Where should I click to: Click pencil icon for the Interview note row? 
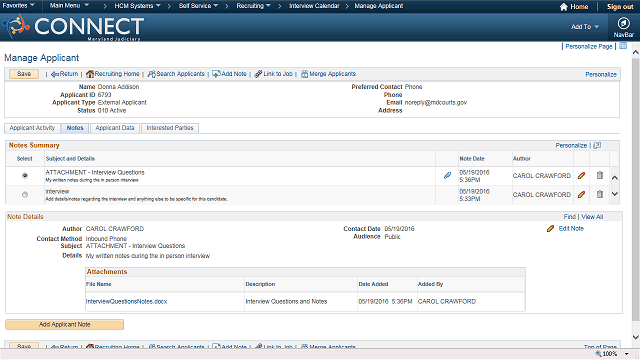click(581, 195)
